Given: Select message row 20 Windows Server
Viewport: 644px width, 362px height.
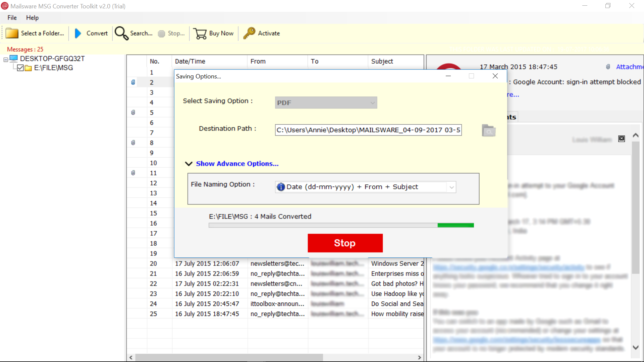Looking at the screenshot, I should click(x=275, y=263).
